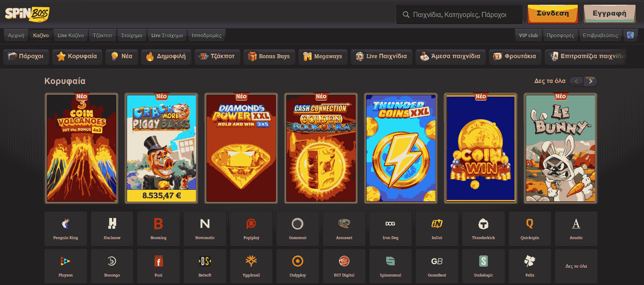This screenshot has width=644, height=285.
Task: Click the Σύνδεση login button
Action: [x=553, y=14]
